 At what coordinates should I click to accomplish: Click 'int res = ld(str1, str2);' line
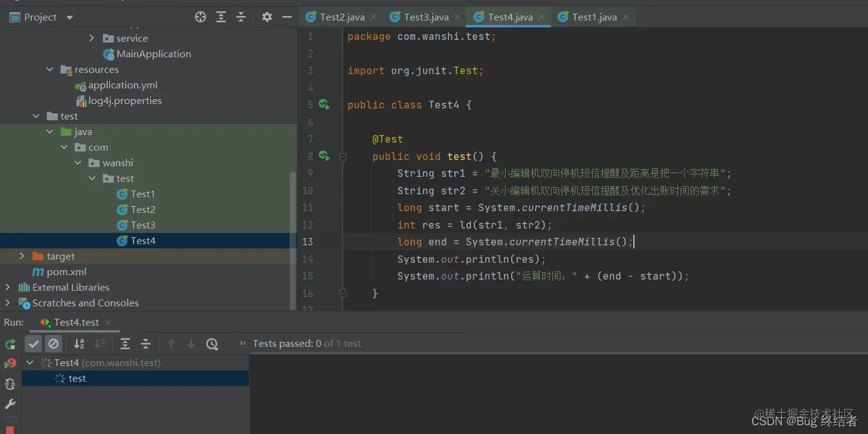click(474, 225)
